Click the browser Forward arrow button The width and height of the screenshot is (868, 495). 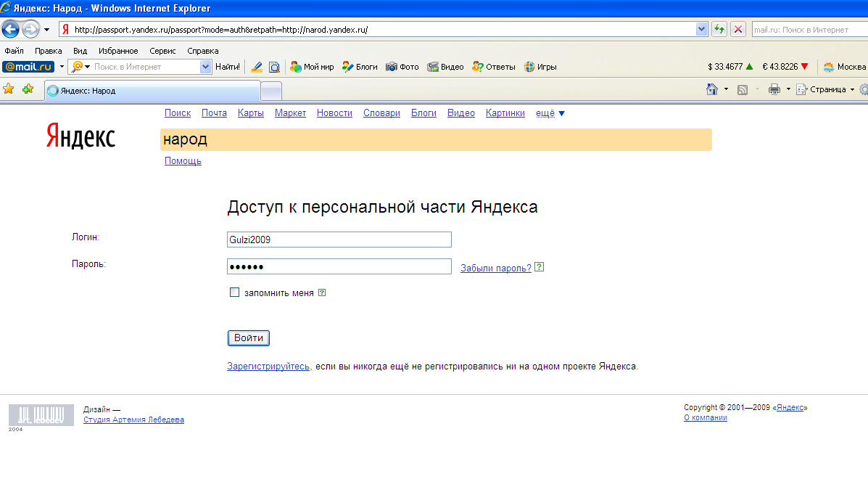point(31,29)
